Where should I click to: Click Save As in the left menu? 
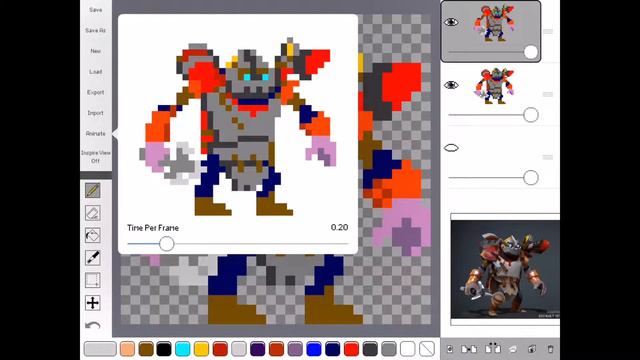coord(96,30)
